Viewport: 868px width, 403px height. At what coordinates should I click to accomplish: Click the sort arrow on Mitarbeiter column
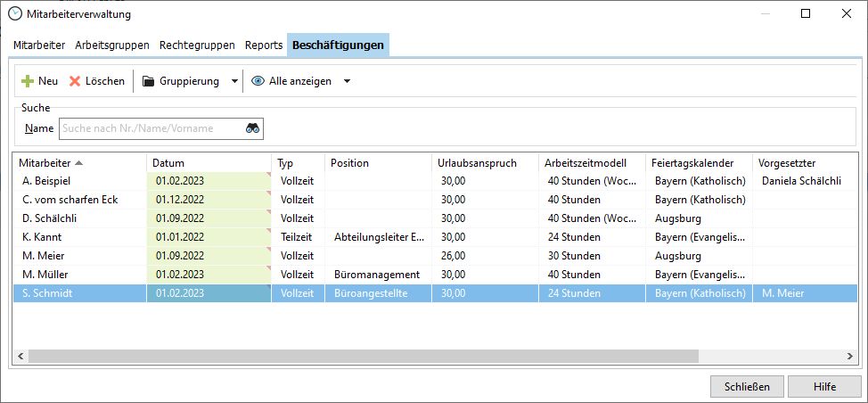coord(78,163)
